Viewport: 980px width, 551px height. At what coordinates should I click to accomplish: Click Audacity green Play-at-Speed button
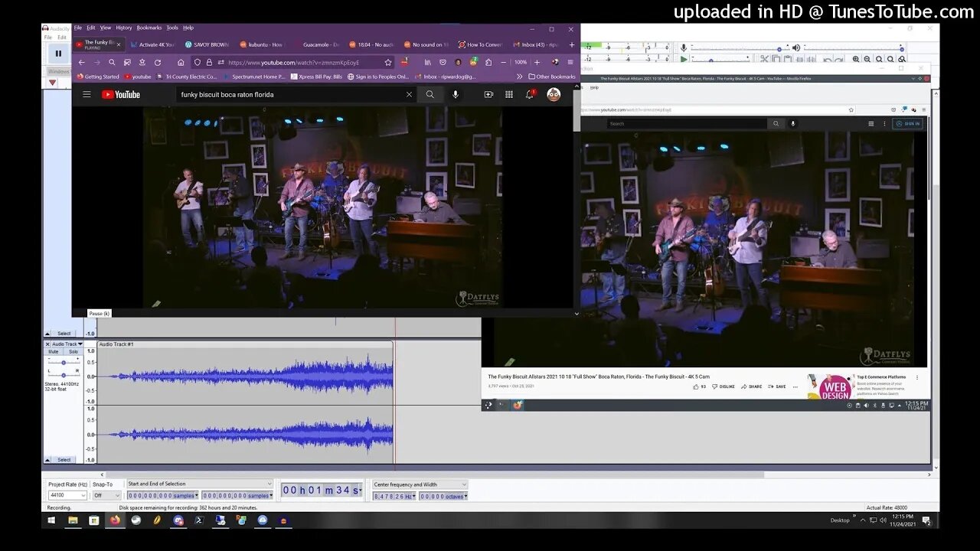point(684,59)
